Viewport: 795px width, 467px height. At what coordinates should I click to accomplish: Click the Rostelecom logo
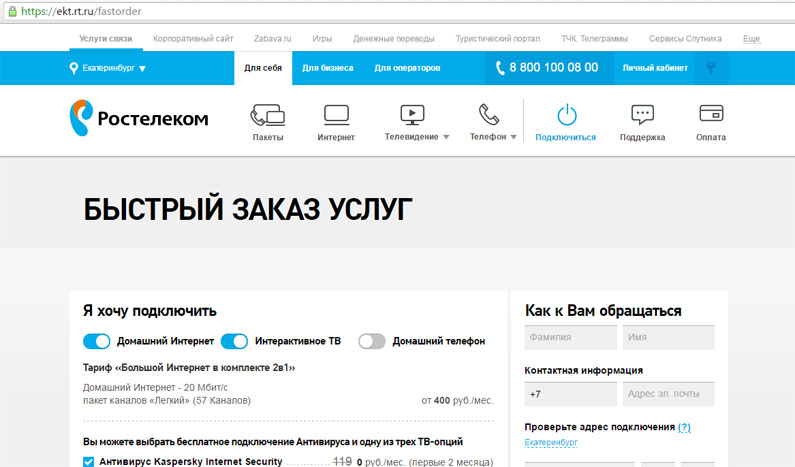(x=138, y=119)
